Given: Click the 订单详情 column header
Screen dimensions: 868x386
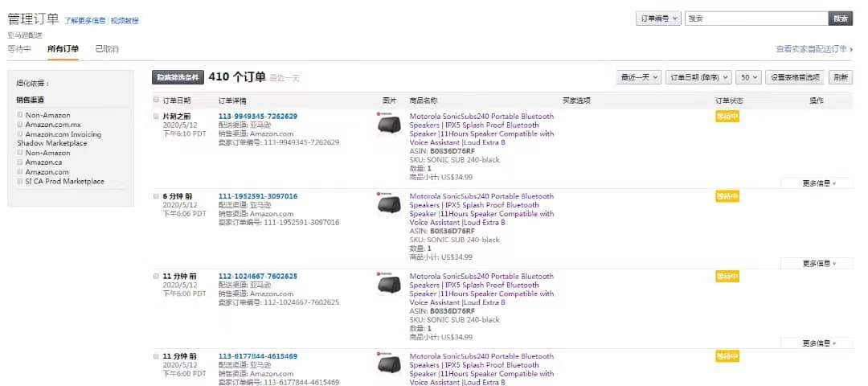Looking at the screenshot, I should point(232,101).
